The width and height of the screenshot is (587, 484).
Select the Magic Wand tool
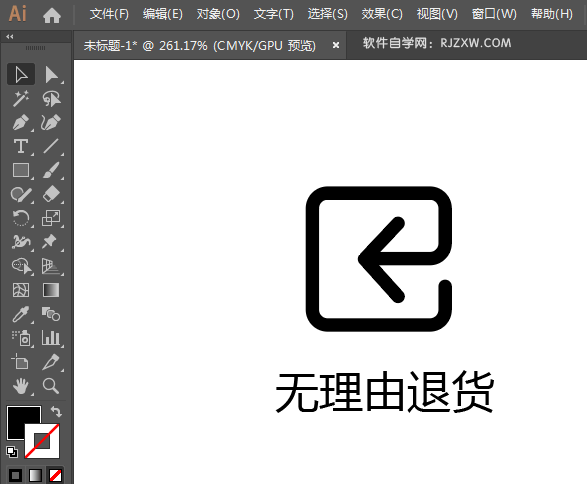21,98
